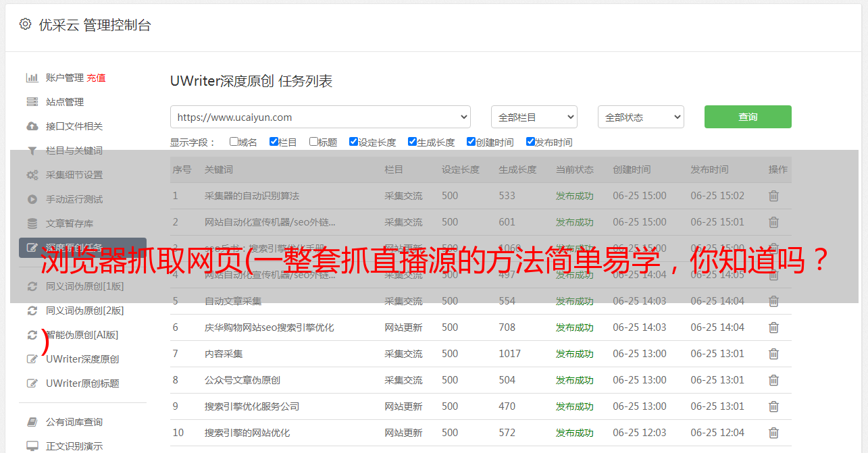Enable the 域名 display field checkbox
The width and height of the screenshot is (868, 453).
pyautogui.click(x=234, y=142)
